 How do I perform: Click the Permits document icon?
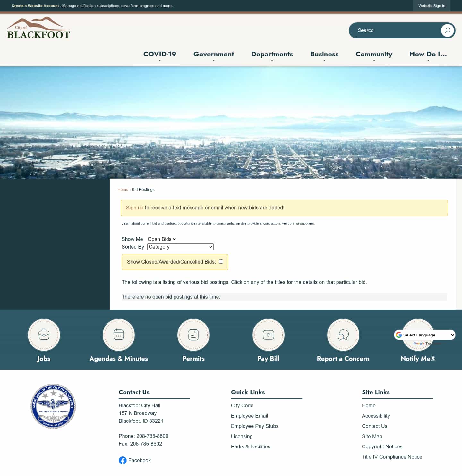point(193,335)
